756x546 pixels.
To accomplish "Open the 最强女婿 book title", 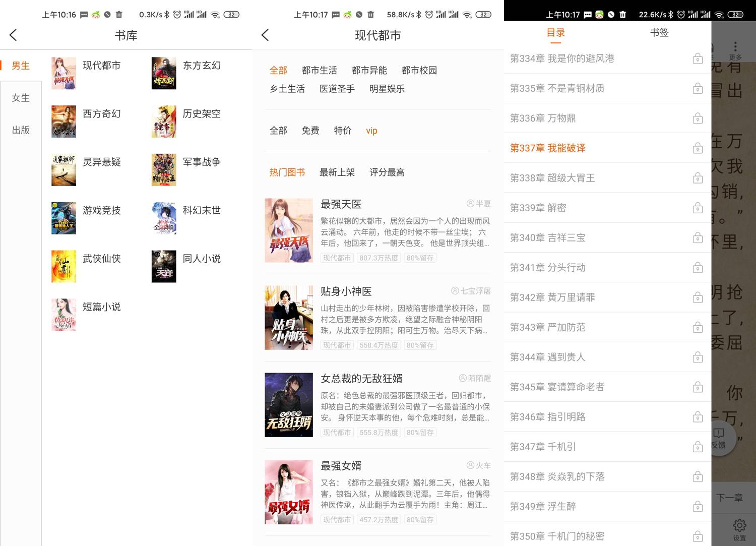I will point(341,466).
